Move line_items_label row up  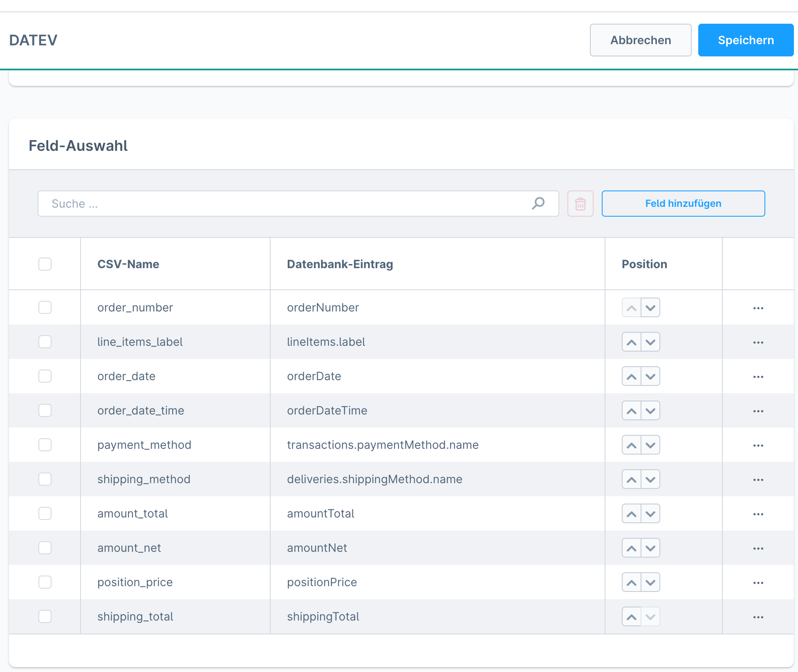(631, 342)
